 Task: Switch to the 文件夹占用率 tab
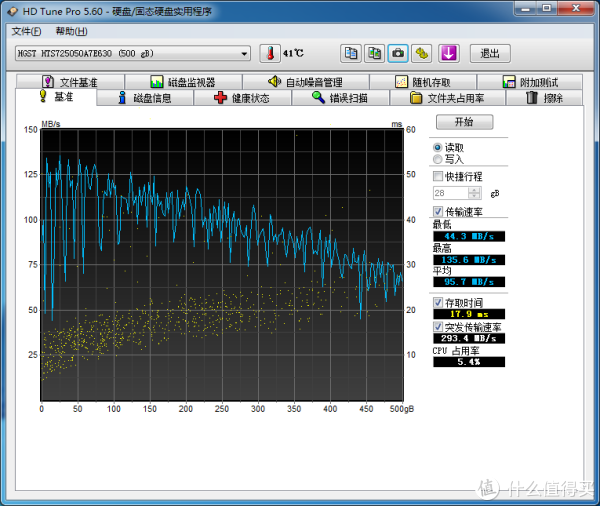point(447,98)
